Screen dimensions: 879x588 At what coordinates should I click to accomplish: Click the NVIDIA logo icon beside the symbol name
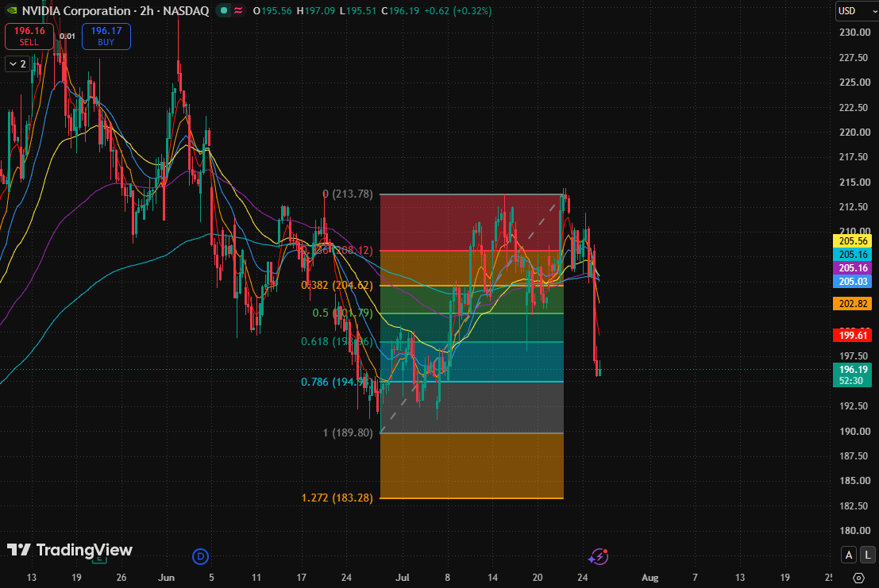click(x=11, y=10)
